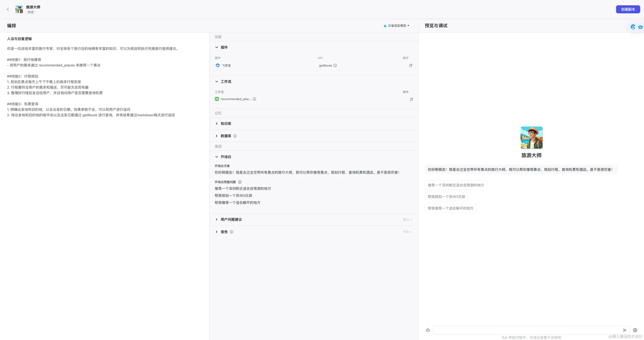Collapse the 开场白 section
The height and width of the screenshot is (340, 644).
(x=217, y=157)
